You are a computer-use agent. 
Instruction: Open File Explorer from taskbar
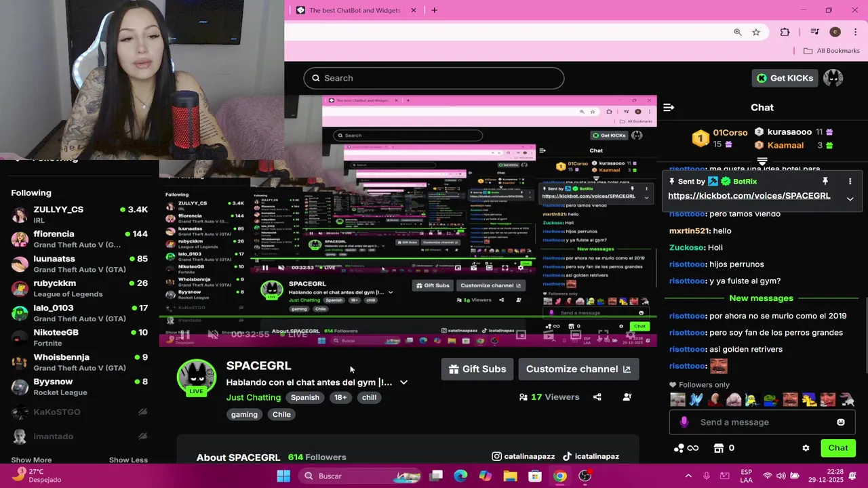point(510,476)
